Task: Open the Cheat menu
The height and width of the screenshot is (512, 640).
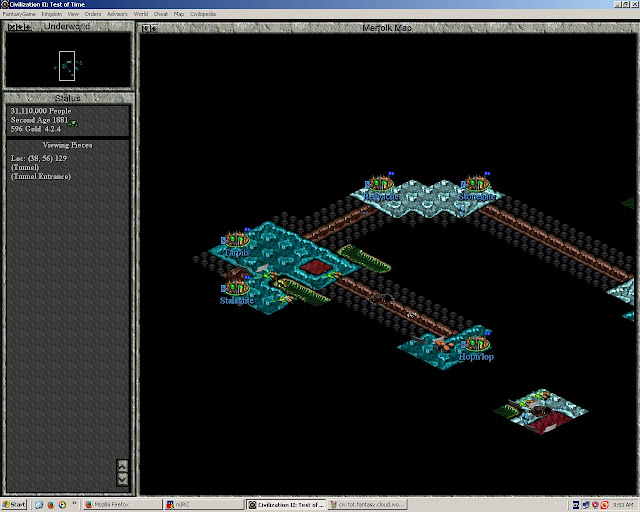Action: point(161,14)
